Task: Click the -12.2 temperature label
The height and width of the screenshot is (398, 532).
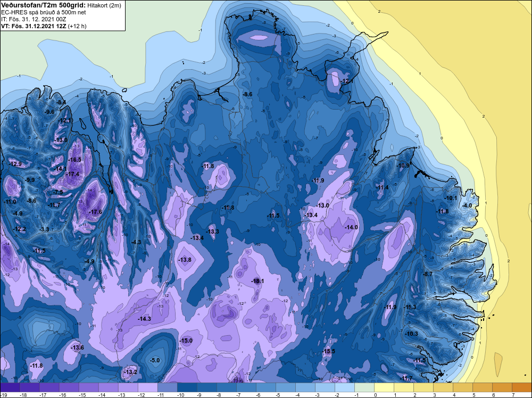Action: [20, 229]
